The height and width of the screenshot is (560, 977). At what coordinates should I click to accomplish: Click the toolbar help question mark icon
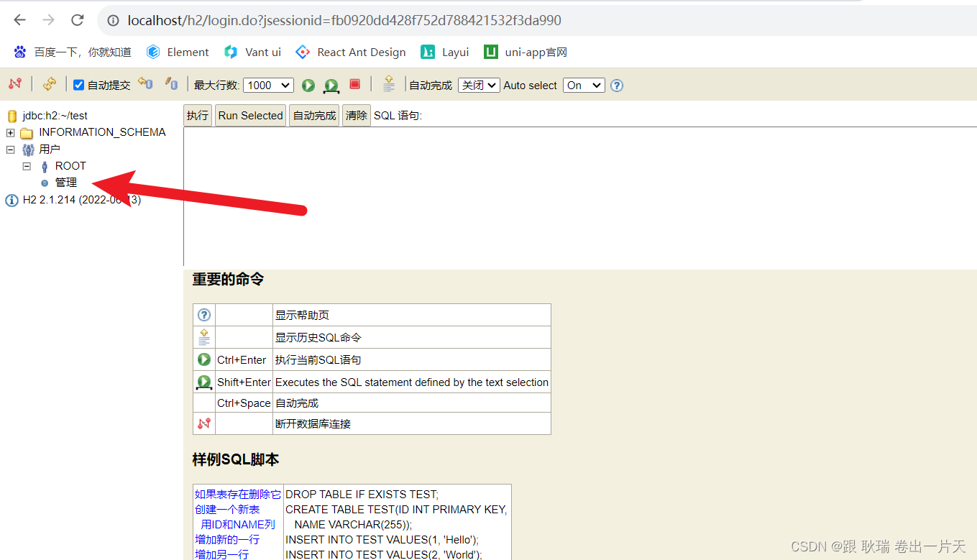pyautogui.click(x=617, y=86)
